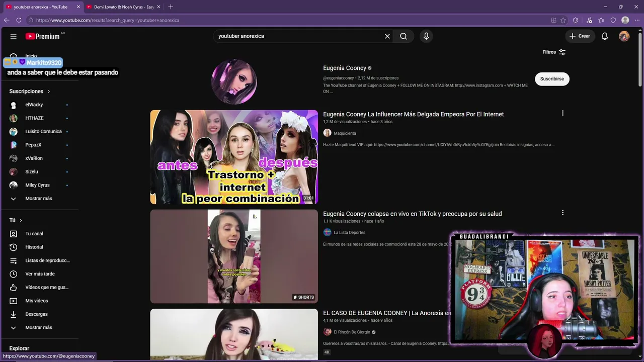Subscribe to Eugenia Cooney with Suscribirse

click(552, 79)
